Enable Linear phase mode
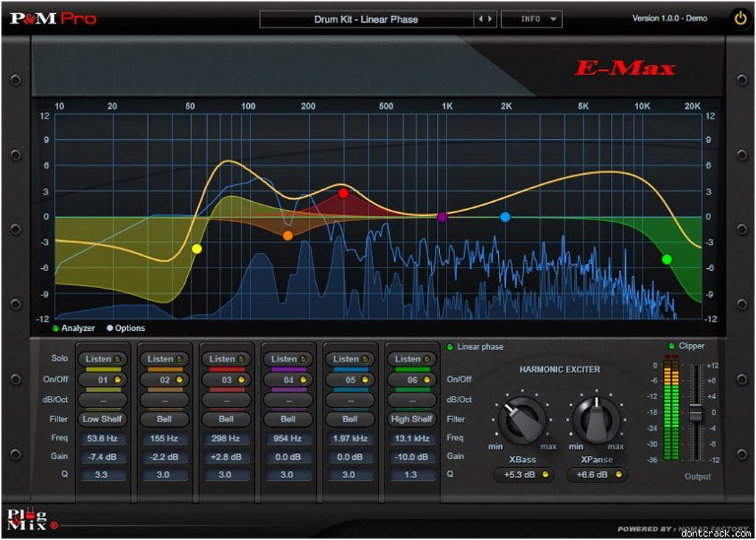756x540 pixels. 476,346
